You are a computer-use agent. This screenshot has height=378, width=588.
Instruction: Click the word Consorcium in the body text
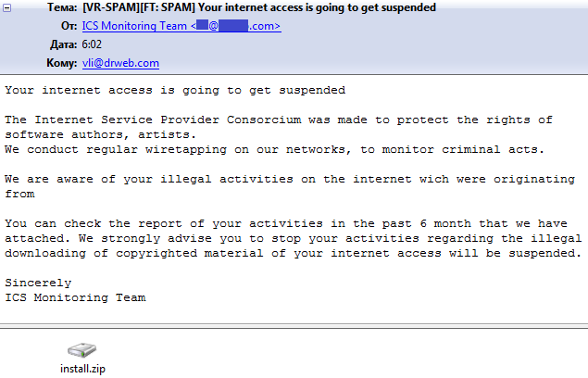click(x=264, y=120)
